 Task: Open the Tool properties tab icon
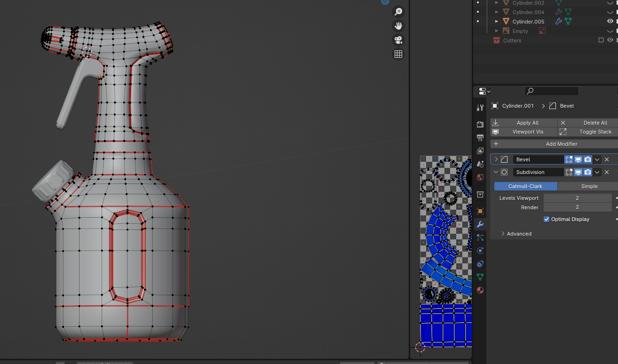[x=480, y=108]
